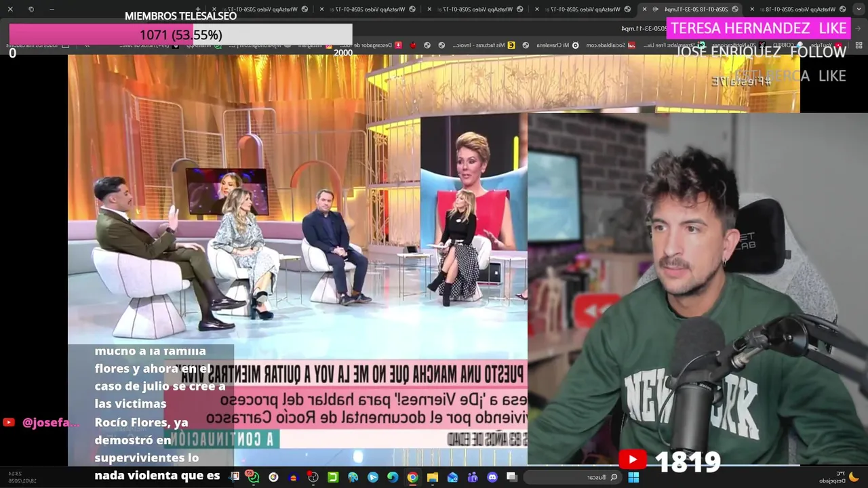
Task: Open the Mis facturas bookmark
Action: click(x=484, y=45)
